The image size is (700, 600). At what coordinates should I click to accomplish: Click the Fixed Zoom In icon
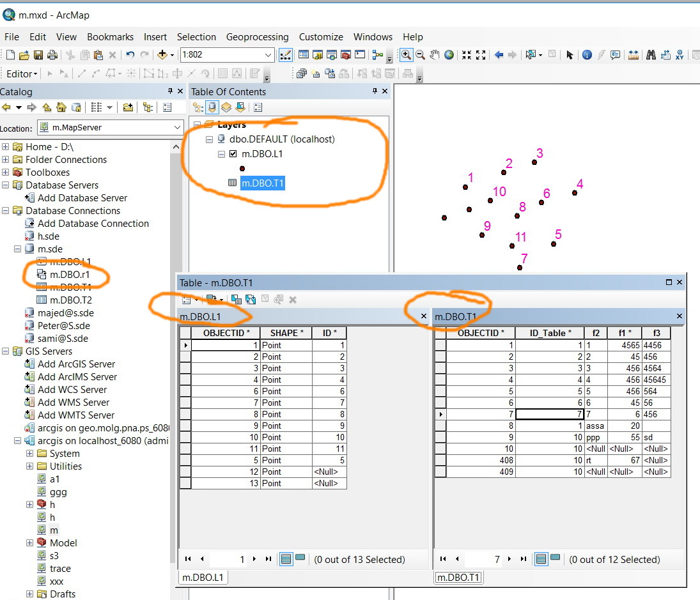coord(467,55)
